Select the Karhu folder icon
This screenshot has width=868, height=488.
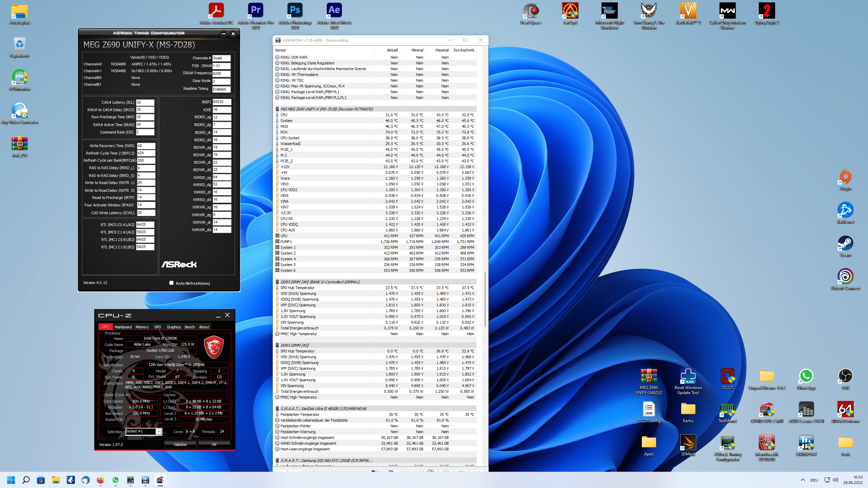point(688,412)
